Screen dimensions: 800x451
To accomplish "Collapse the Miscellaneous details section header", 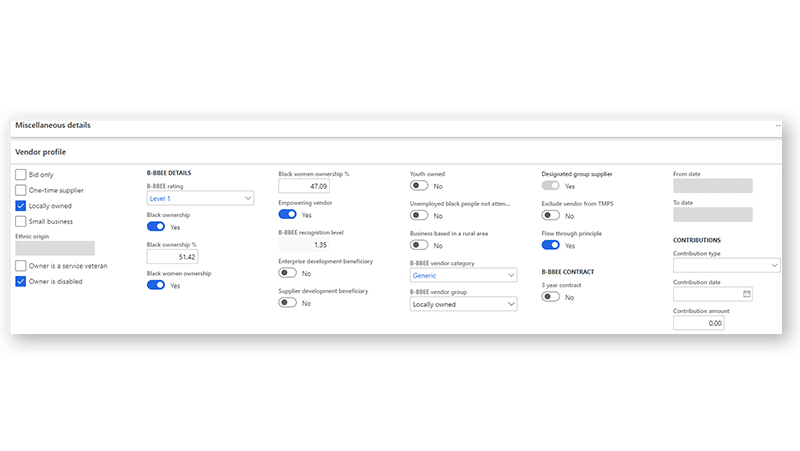I will pyautogui.click(x=52, y=125).
